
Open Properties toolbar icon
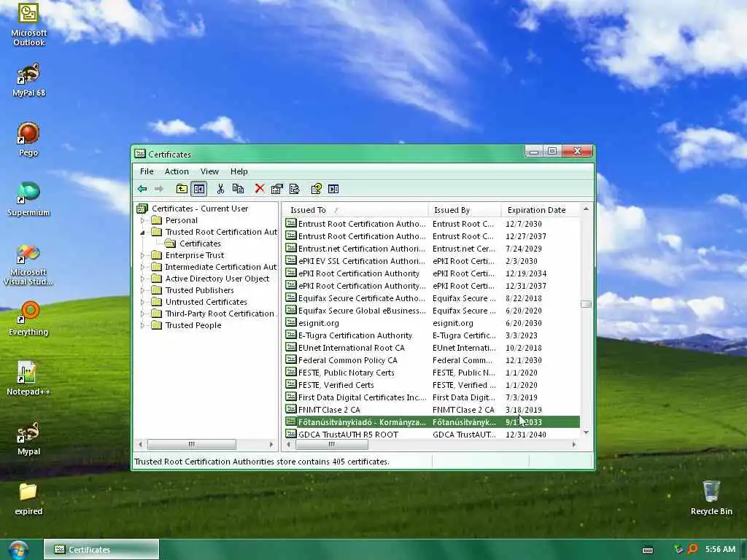pyautogui.click(x=276, y=189)
